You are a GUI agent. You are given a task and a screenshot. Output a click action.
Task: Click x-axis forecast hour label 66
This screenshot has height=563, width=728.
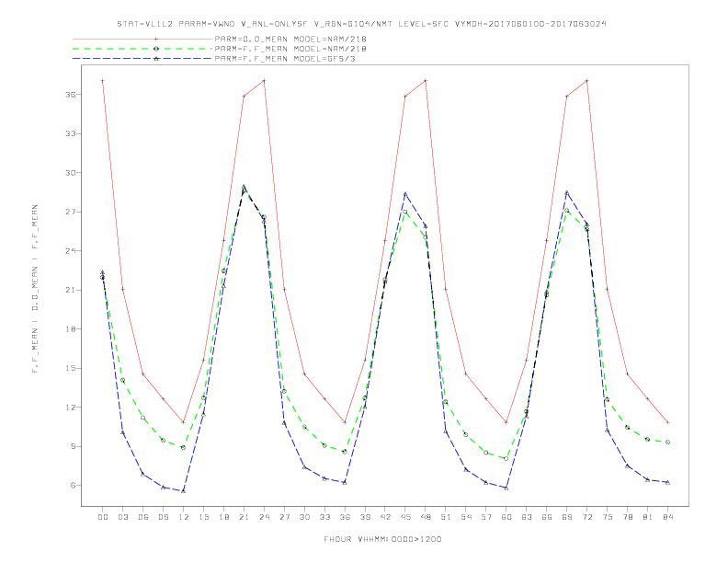pos(547,517)
